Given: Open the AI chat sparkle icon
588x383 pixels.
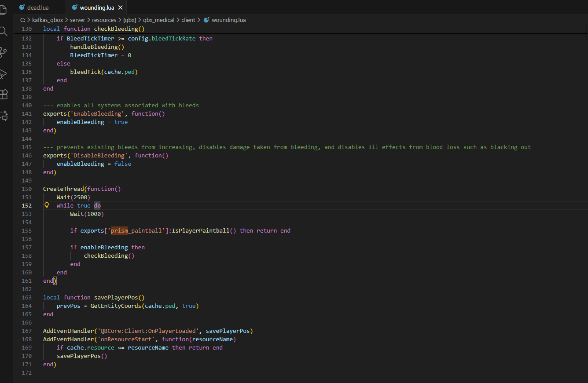Looking at the screenshot, I should coord(4,116).
